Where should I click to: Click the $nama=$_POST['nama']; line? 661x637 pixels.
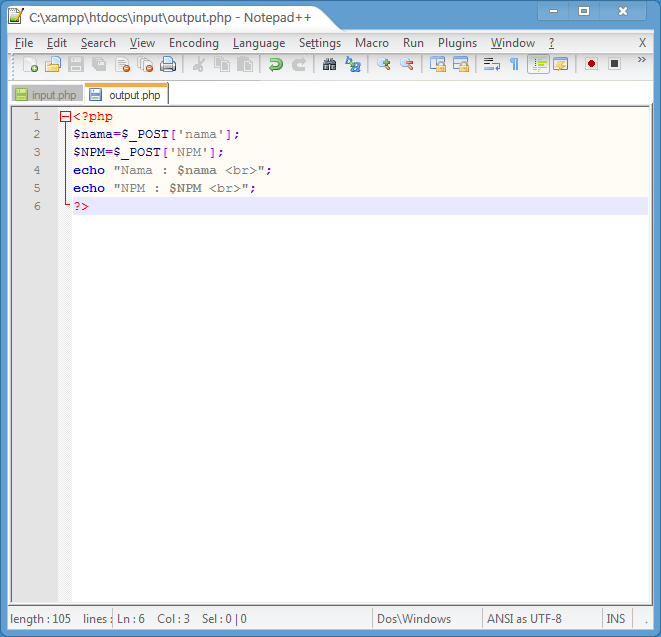pyautogui.click(x=156, y=134)
